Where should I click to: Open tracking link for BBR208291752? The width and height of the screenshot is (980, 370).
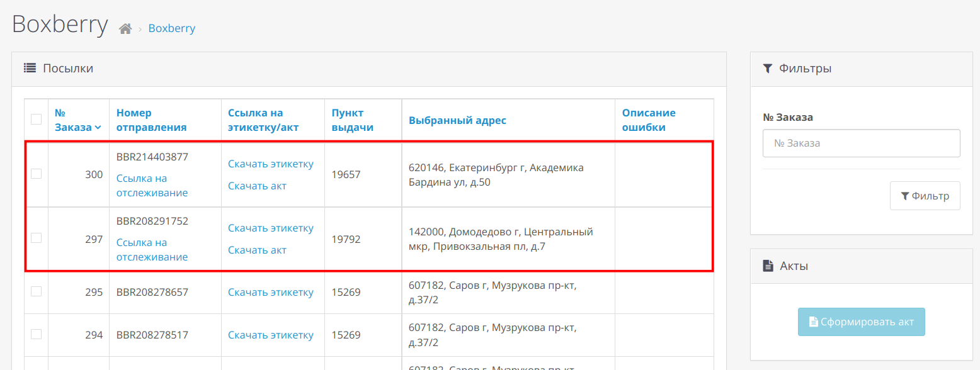[x=152, y=250]
